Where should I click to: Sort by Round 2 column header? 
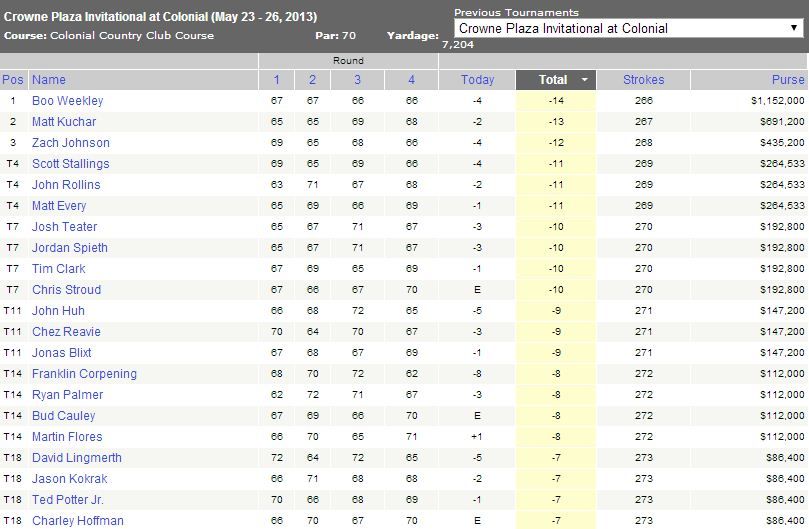(x=313, y=79)
